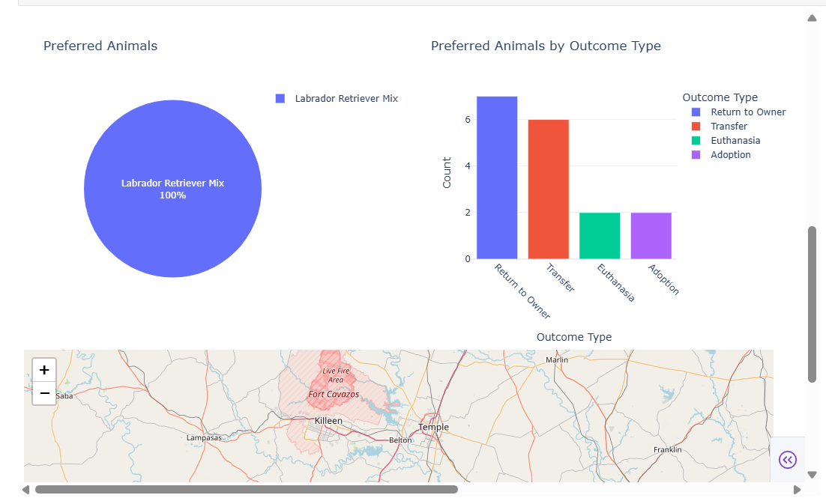Click the red Transfer bar
This screenshot has height=504, width=826.
click(x=549, y=189)
